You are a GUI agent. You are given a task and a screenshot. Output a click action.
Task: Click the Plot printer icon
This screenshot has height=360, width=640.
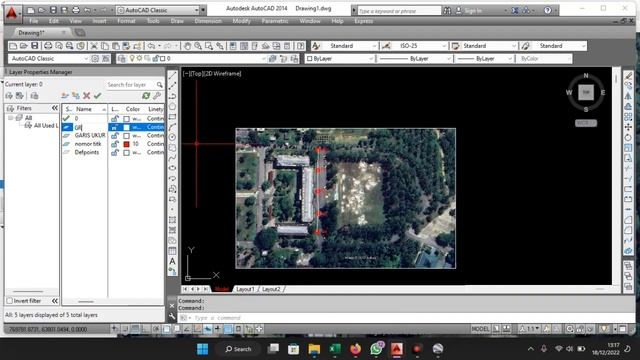[x=48, y=46]
